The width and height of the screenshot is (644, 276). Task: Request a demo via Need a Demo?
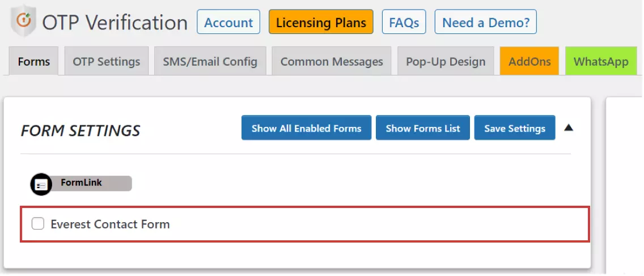pos(486,22)
